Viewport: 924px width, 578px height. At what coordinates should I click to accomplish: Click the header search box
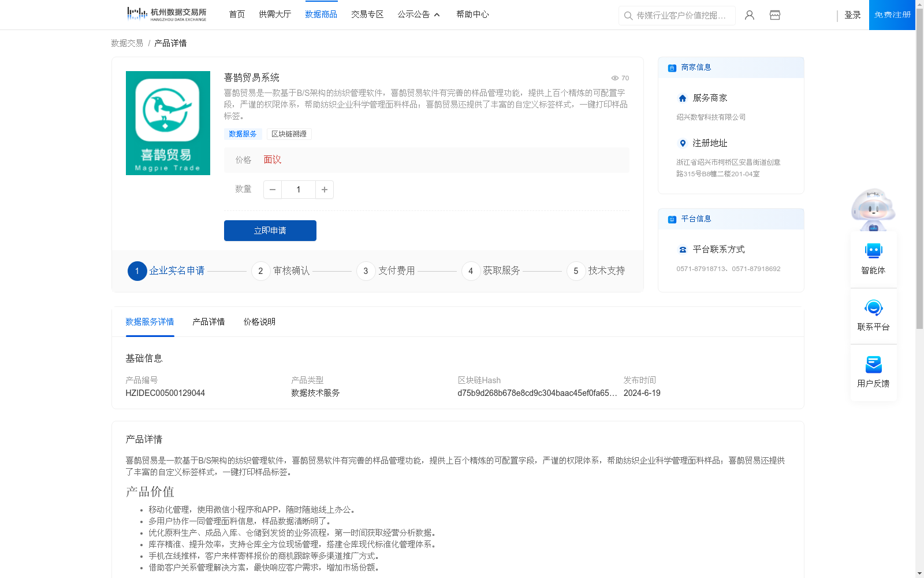point(677,16)
